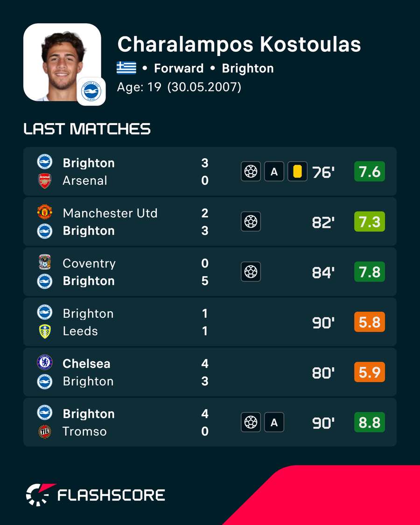Click the goal icon in Arsenal match row
This screenshot has width=420, height=525.
tap(251, 171)
